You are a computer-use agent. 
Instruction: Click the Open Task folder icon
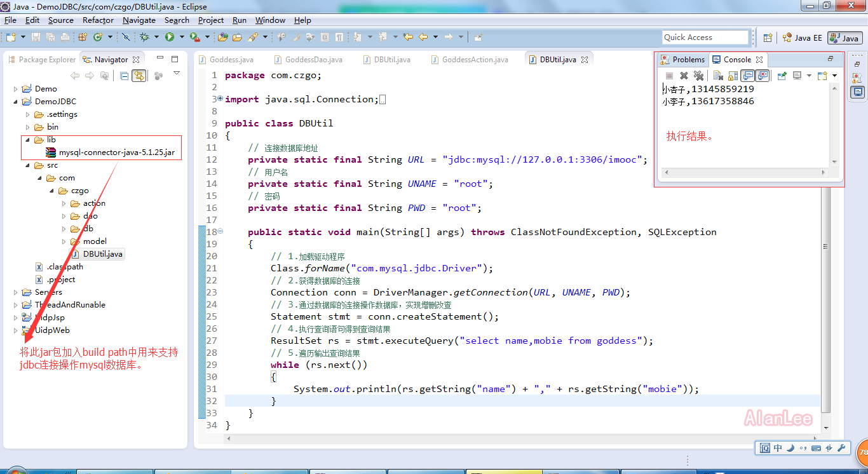[237, 37]
